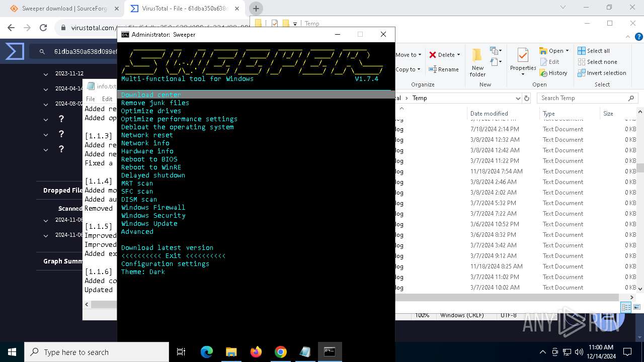Click the taskbar 'Type here to search' box

(97, 352)
